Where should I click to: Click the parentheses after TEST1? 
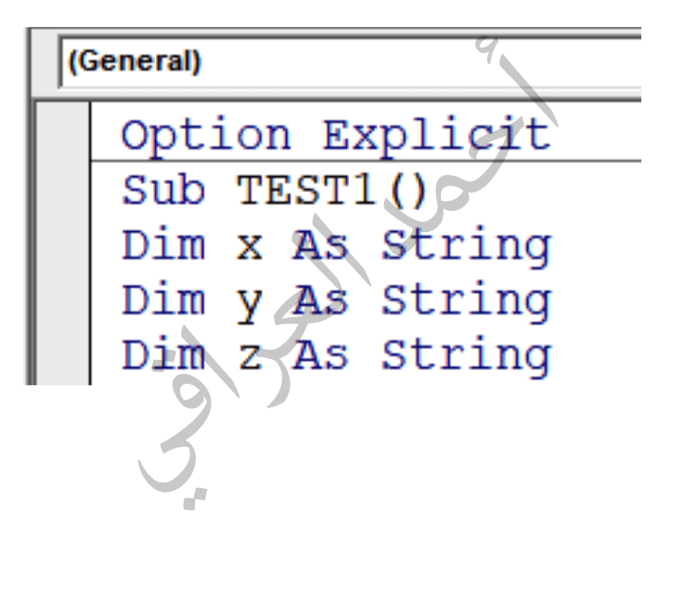point(407,191)
